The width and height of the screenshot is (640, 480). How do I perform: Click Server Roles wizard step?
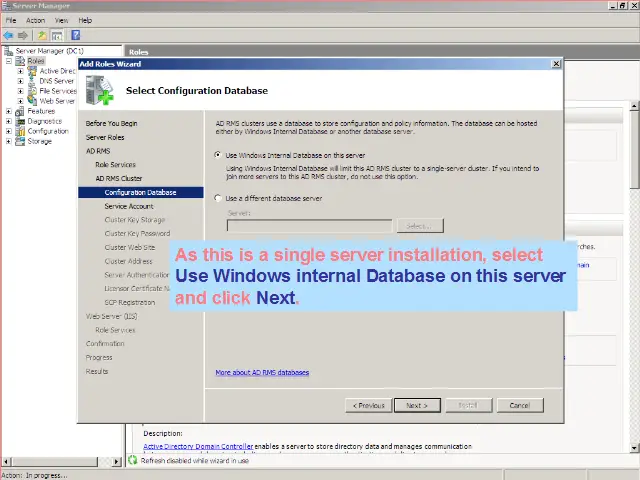tap(105, 137)
